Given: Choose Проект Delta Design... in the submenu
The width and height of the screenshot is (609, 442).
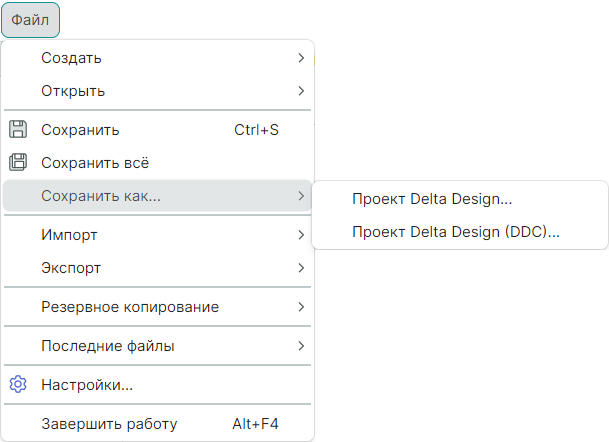Looking at the screenshot, I should tap(432, 199).
